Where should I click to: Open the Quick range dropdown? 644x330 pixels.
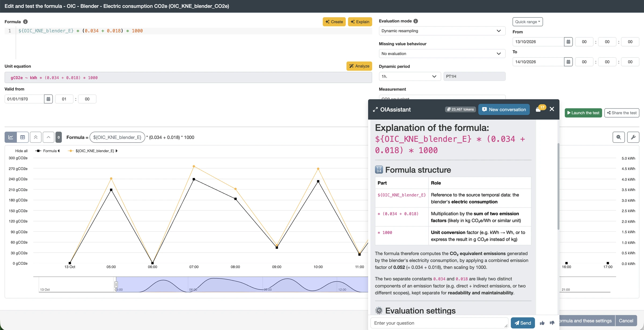528,22
